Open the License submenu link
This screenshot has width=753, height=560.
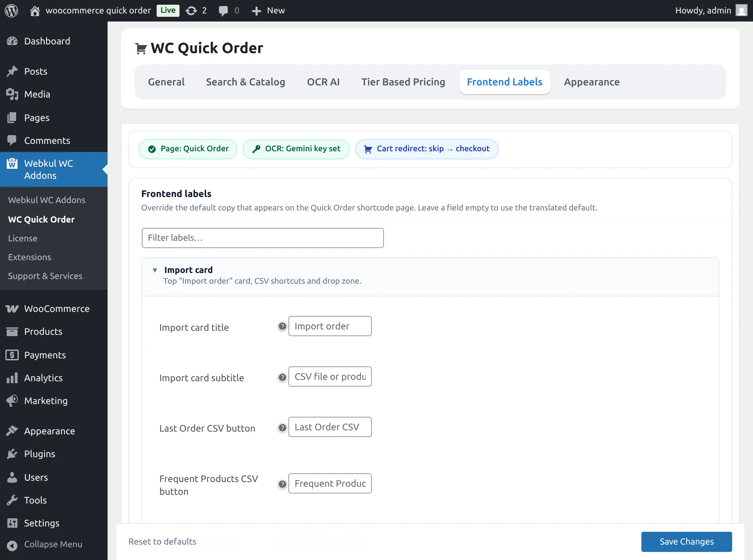23,238
